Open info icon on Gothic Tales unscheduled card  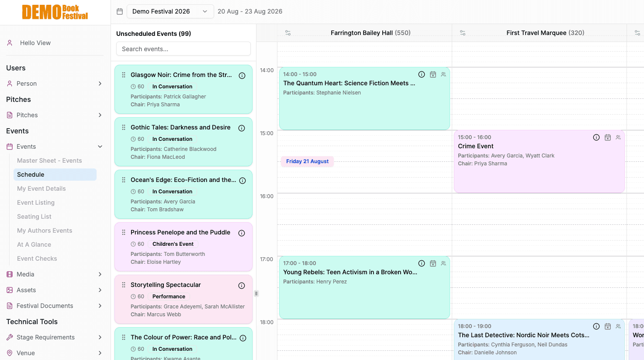coord(242,128)
